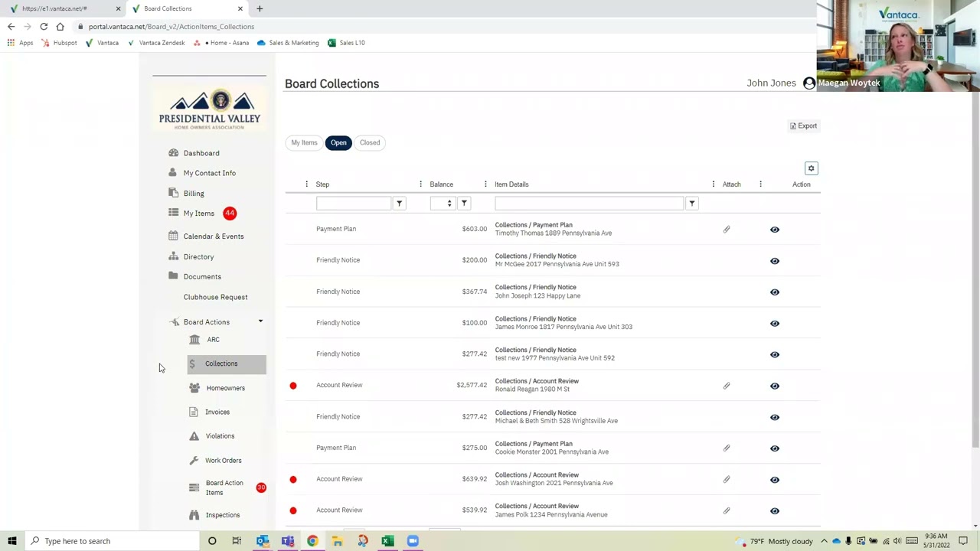The height and width of the screenshot is (551, 980).
Task: Filter the Balance column with funnel icon
Action: 464,203
